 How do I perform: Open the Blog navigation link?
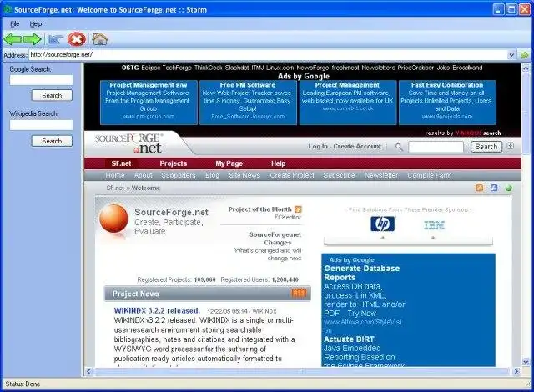(212, 175)
